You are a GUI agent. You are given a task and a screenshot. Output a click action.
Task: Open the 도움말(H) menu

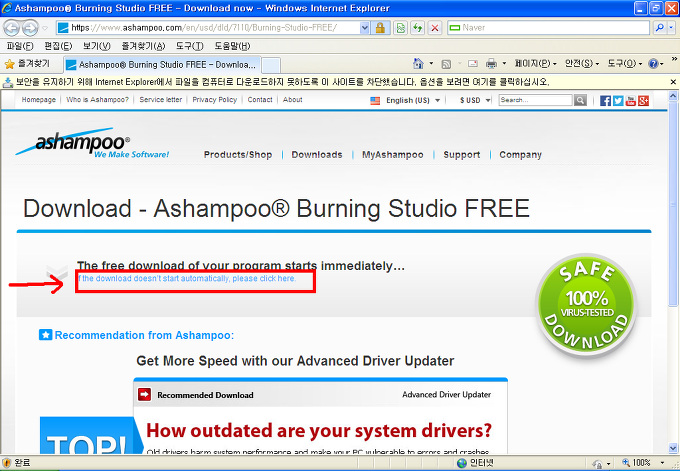pos(232,46)
